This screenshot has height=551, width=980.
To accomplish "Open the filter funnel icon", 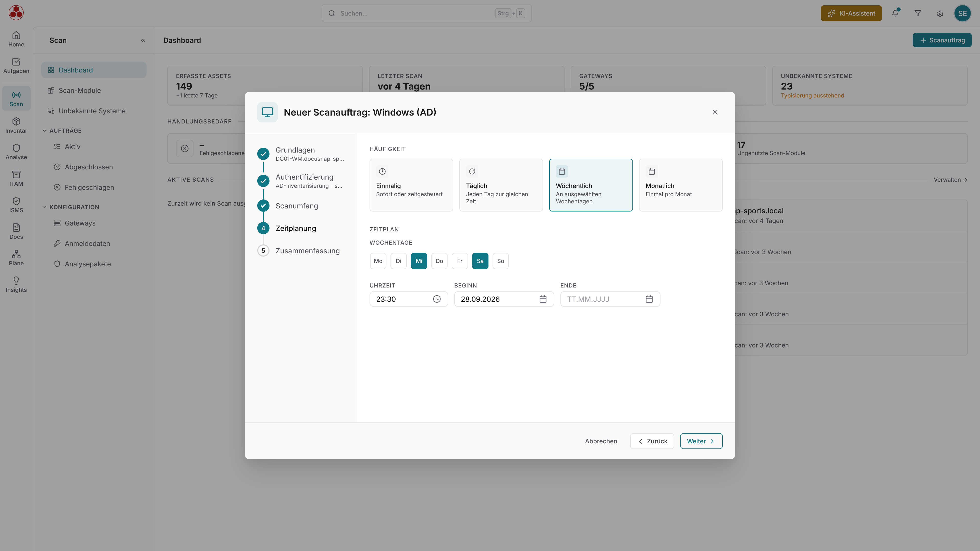I will (x=918, y=13).
